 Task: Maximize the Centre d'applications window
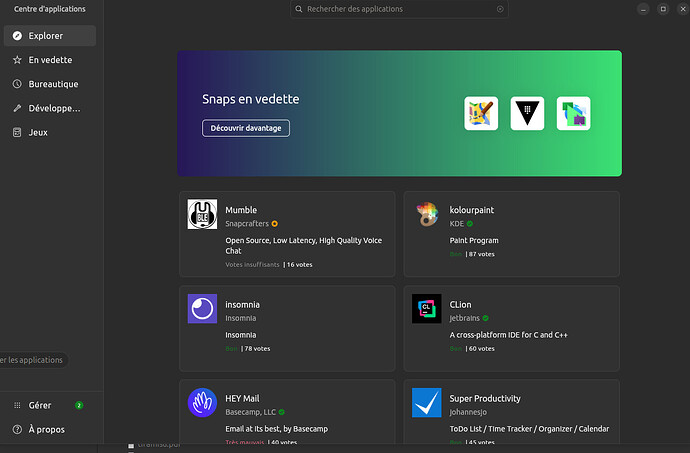point(663,9)
